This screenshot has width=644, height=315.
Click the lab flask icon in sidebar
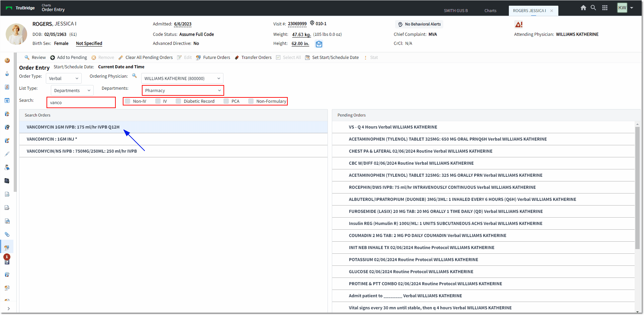tap(7, 74)
